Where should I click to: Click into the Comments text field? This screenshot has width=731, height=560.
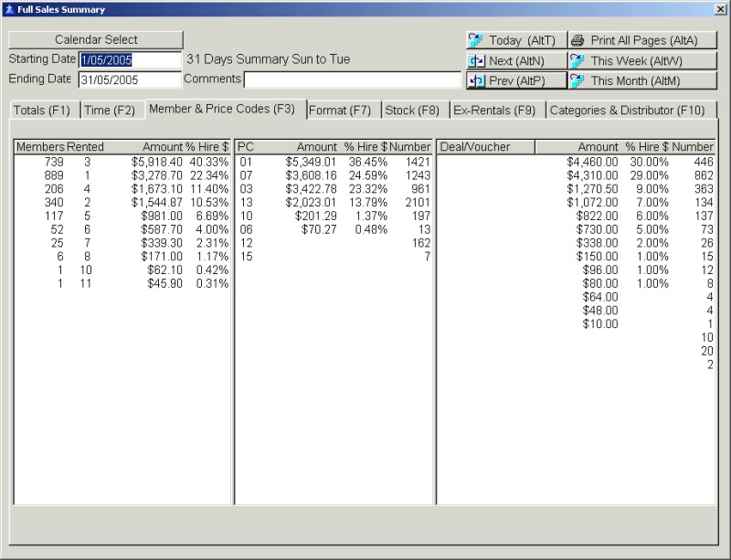pyautogui.click(x=352, y=79)
